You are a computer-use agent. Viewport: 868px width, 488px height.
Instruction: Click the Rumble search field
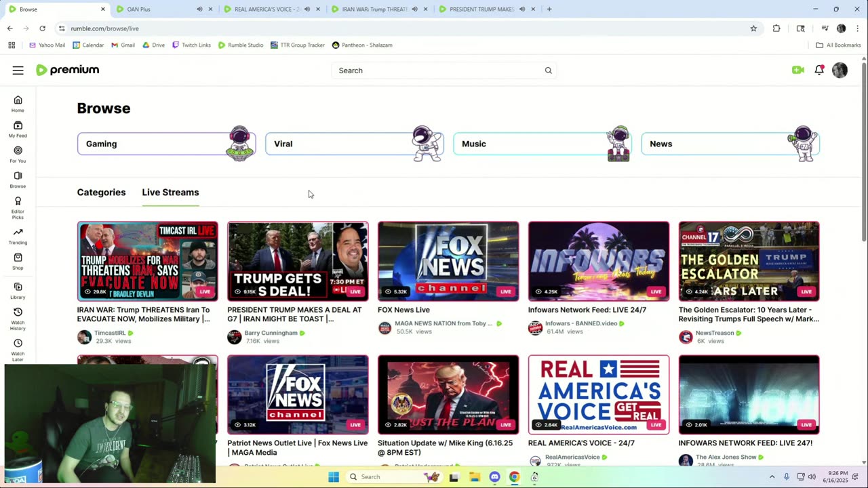[x=443, y=70]
